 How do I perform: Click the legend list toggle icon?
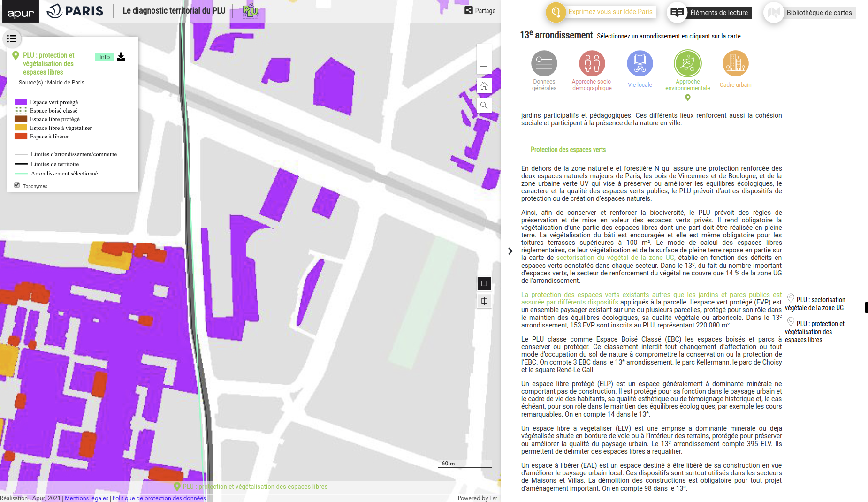coord(12,39)
